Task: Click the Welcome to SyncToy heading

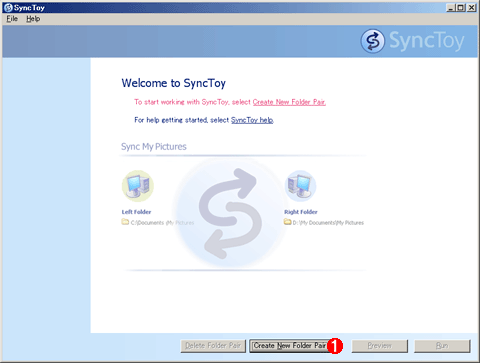Action: [x=174, y=83]
